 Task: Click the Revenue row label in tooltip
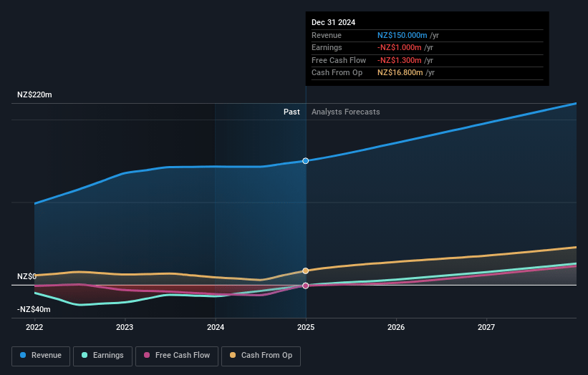click(x=327, y=35)
